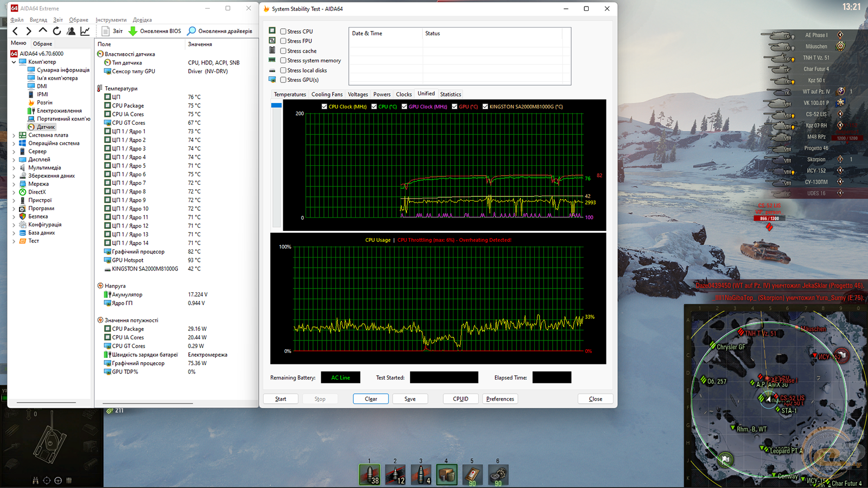Open the DirectX tree item
This screenshot has width=868, height=488.
[37, 192]
